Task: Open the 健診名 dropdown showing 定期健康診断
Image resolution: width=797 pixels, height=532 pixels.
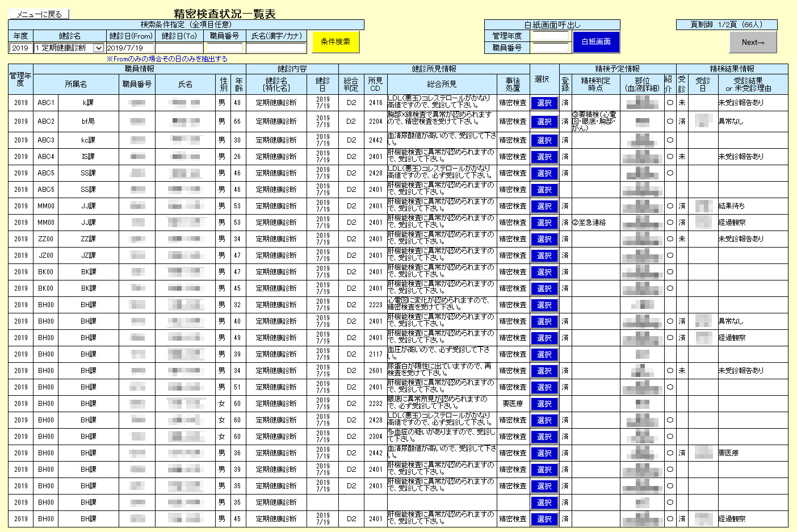Action: coord(69,48)
